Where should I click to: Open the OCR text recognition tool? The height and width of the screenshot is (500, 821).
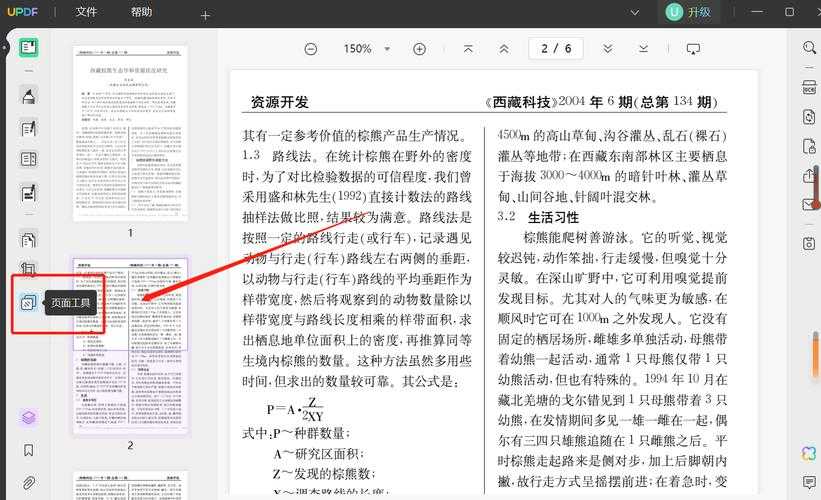tap(809, 87)
